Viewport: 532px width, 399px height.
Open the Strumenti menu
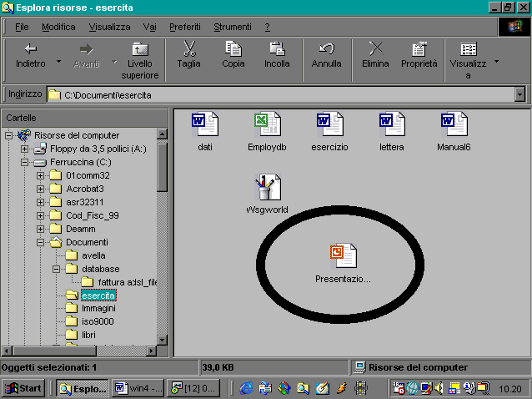[x=233, y=27]
